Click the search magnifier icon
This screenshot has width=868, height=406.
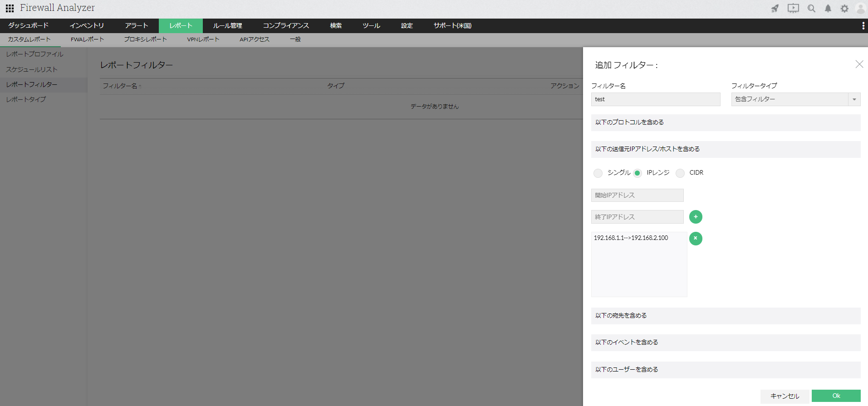[811, 8]
